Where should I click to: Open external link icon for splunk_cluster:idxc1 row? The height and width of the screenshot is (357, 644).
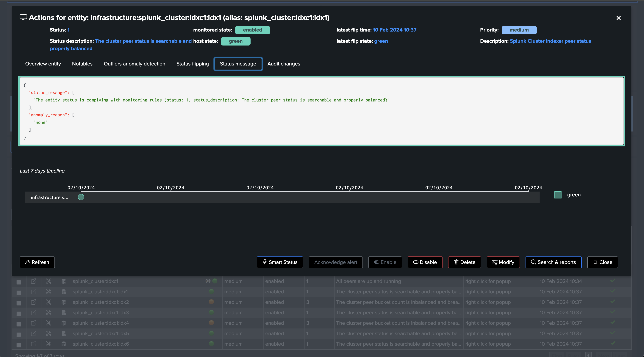click(34, 281)
